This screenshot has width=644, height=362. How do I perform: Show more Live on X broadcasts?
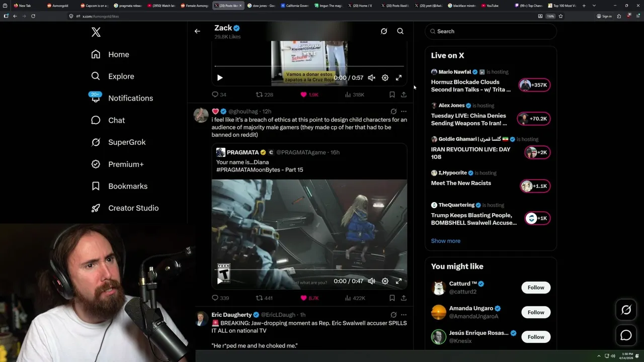coord(446,241)
